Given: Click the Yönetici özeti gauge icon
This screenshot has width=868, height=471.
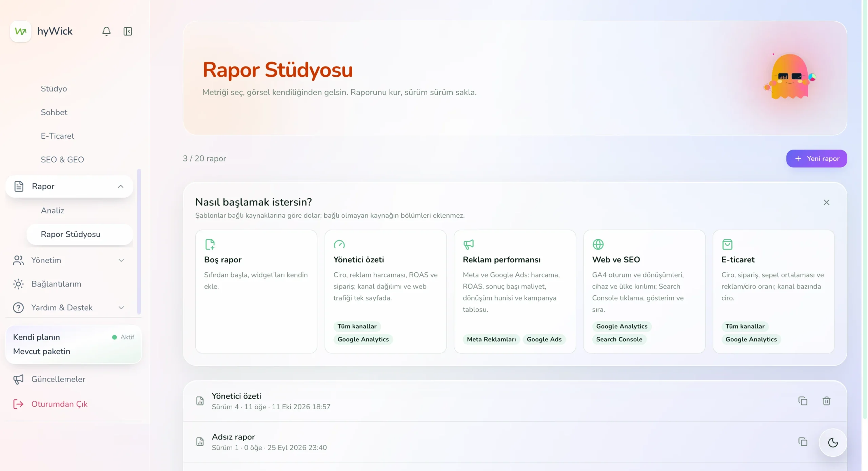Looking at the screenshot, I should [339, 244].
